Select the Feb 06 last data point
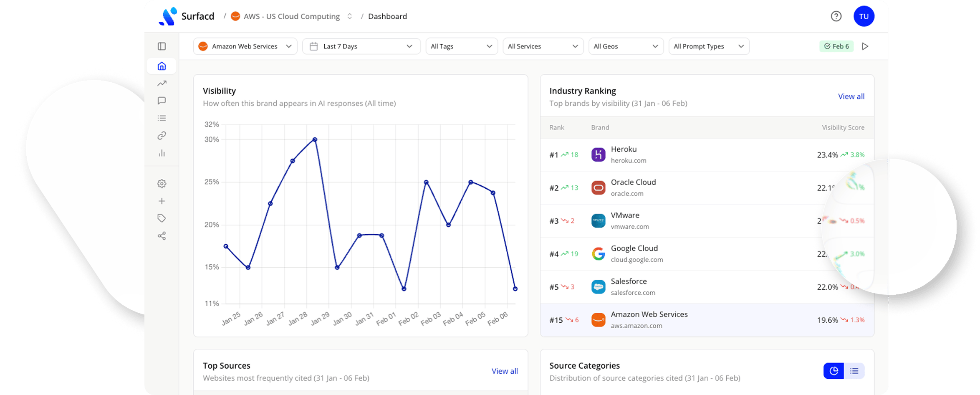Screen dimensions: 980x395 515,289
